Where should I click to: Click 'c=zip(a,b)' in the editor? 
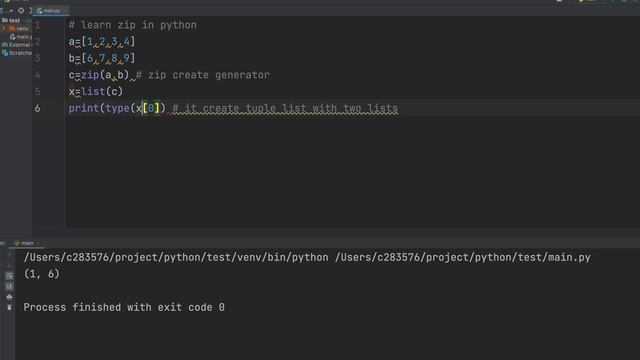[x=99, y=75]
